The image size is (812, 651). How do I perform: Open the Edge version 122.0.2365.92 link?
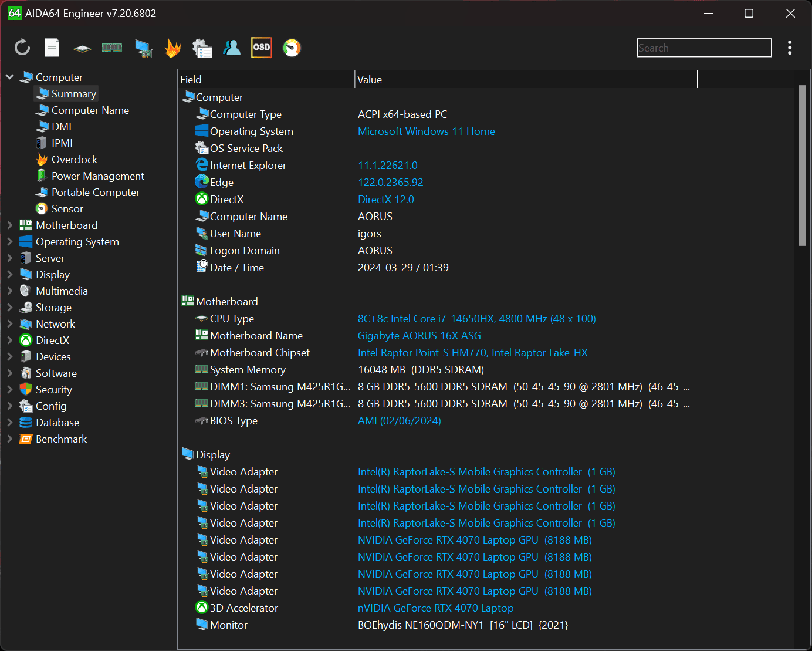click(x=391, y=183)
